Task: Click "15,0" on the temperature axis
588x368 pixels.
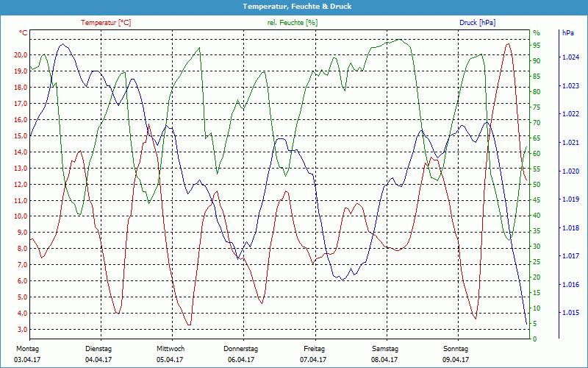Action: 21,135
